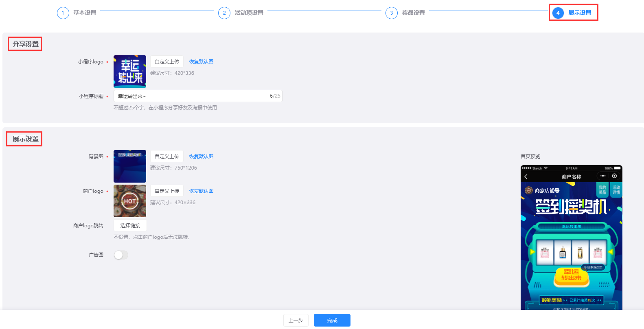Click 恢复默认图 for 商户logo
644x329 pixels.
[x=201, y=191]
